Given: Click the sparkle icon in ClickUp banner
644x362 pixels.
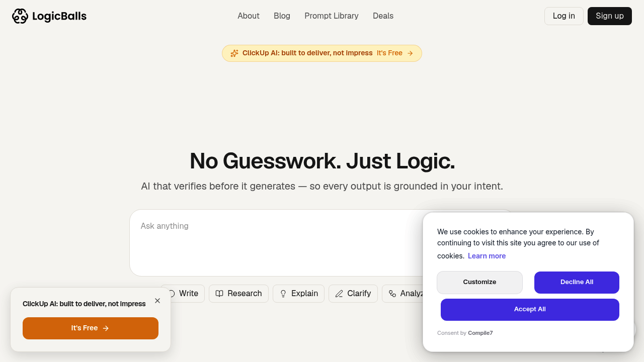Looking at the screenshot, I should tap(234, 53).
